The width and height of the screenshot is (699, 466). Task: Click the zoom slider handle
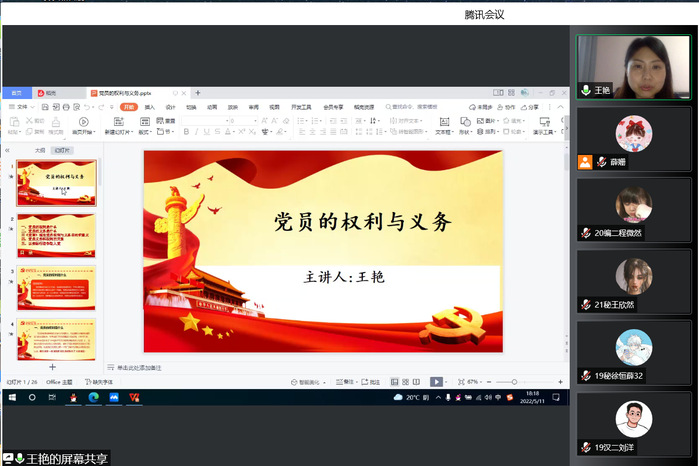click(x=514, y=382)
